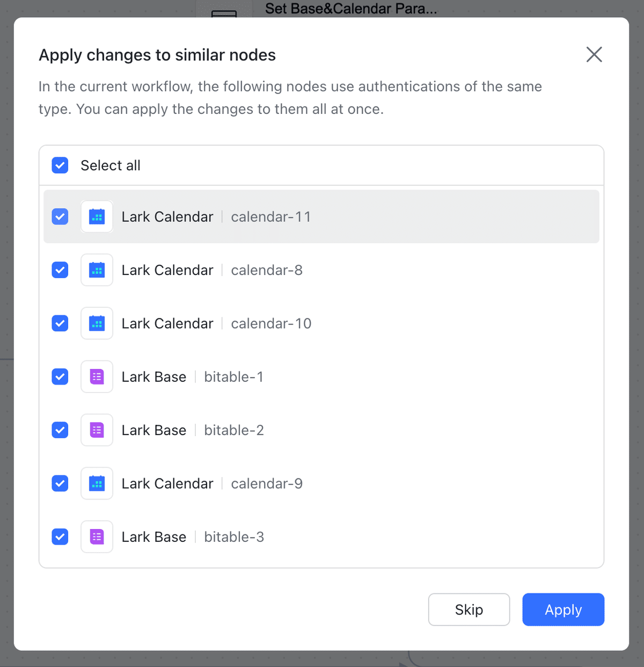
Task: Uncheck the bitable-2 node checkbox
Action: point(60,430)
